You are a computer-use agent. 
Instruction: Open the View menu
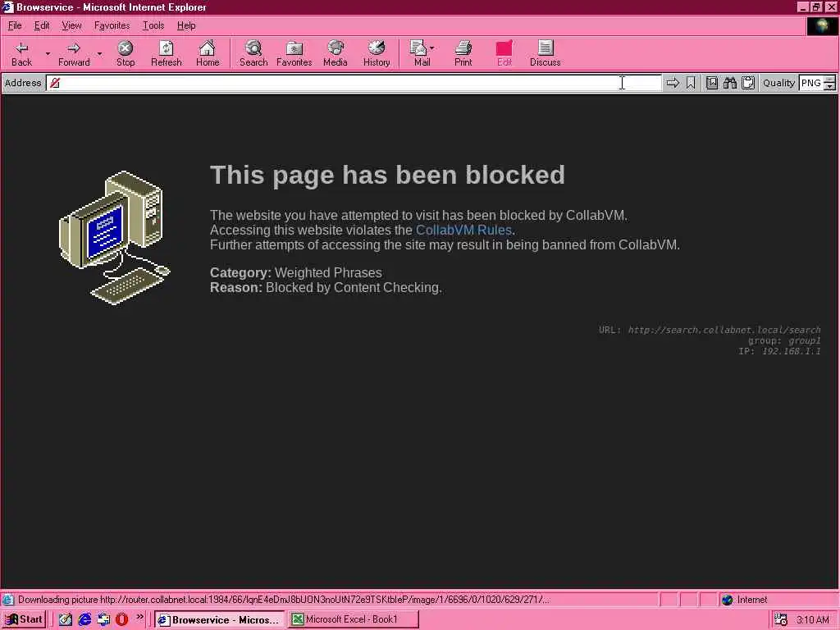72,25
